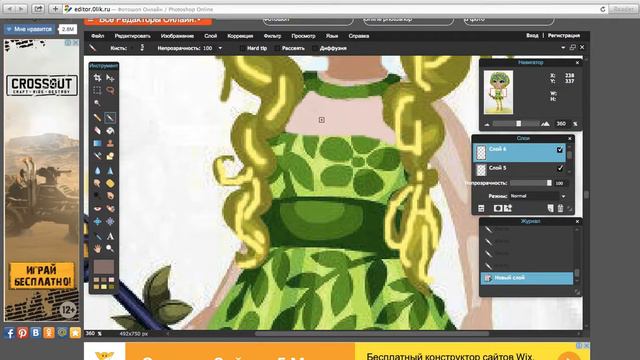Viewport: 640px width, 360px height.
Task: Select the Smudge tool
Action: click(x=97, y=183)
